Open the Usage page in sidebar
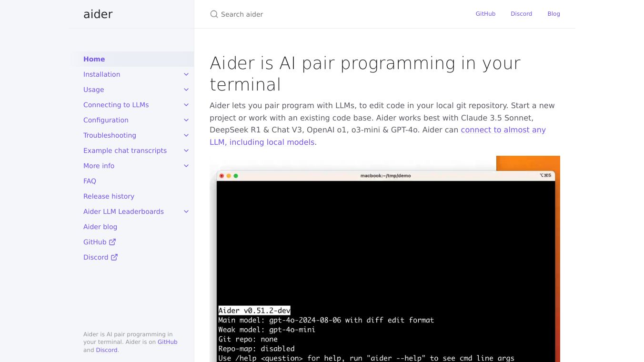This screenshot has width=644, height=362. click(93, 90)
